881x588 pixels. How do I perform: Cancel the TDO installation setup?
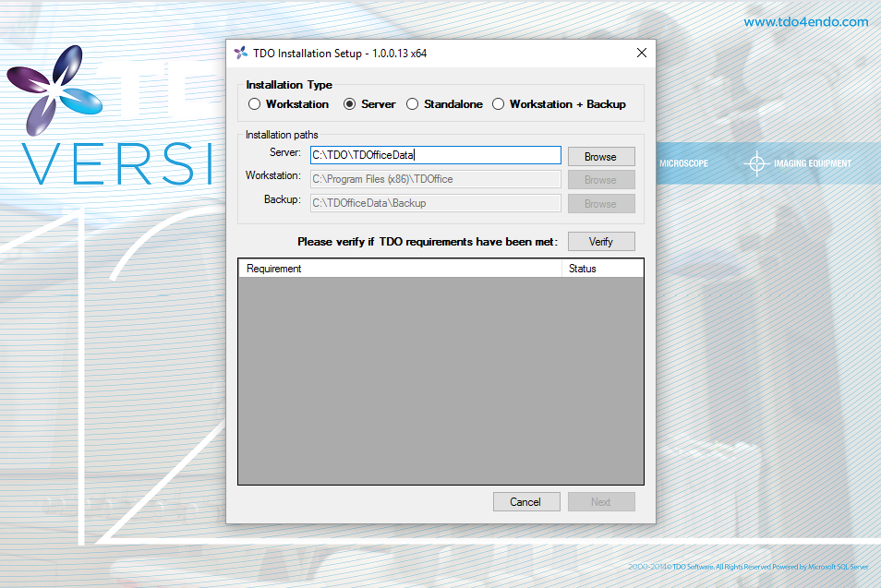[x=526, y=501]
